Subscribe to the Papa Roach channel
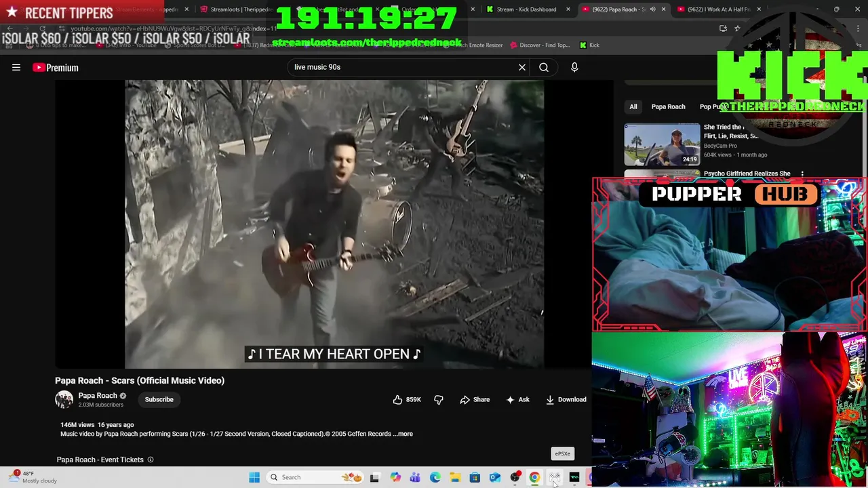868x488 pixels. (159, 399)
